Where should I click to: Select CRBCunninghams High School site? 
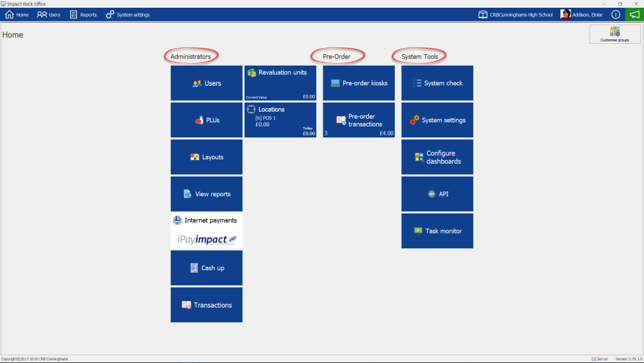click(x=516, y=15)
